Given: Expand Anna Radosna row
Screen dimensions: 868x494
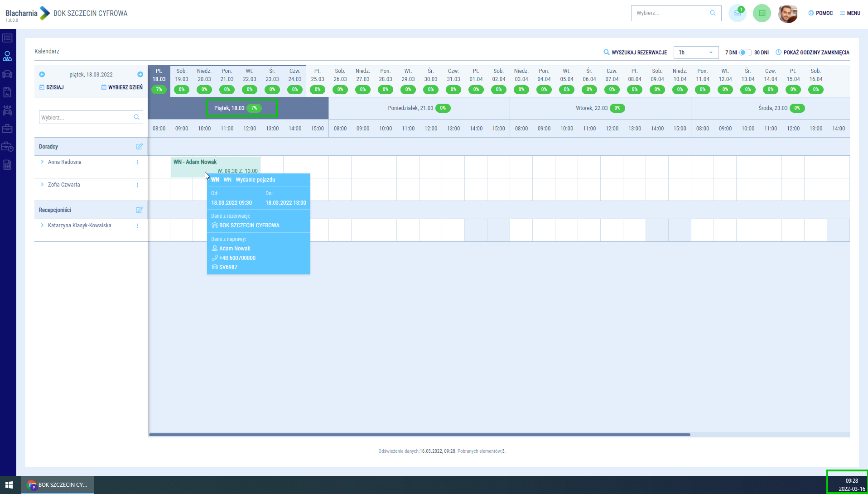Looking at the screenshot, I should (42, 162).
